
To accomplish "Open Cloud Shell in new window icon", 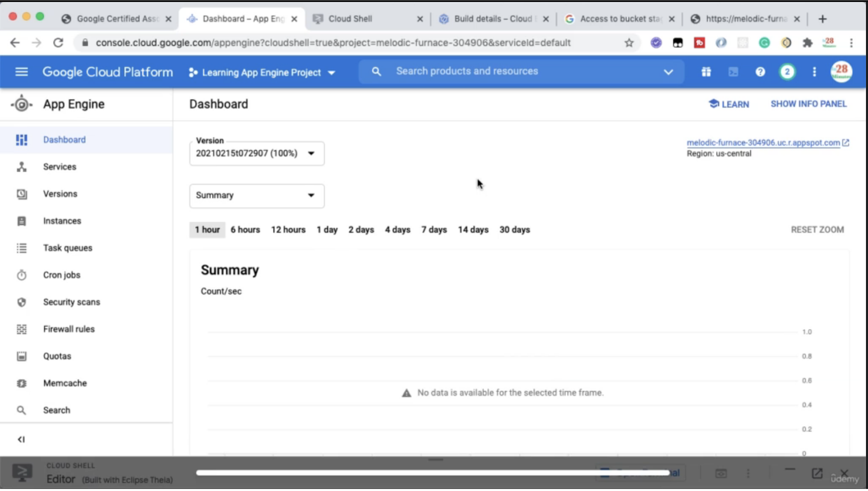I will [817, 473].
